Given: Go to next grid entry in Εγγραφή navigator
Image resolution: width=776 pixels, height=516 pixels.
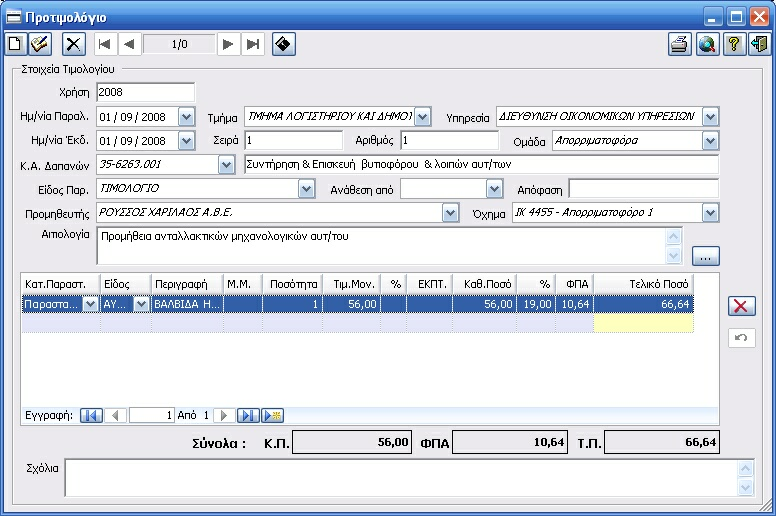Looking at the screenshot, I should (224, 415).
